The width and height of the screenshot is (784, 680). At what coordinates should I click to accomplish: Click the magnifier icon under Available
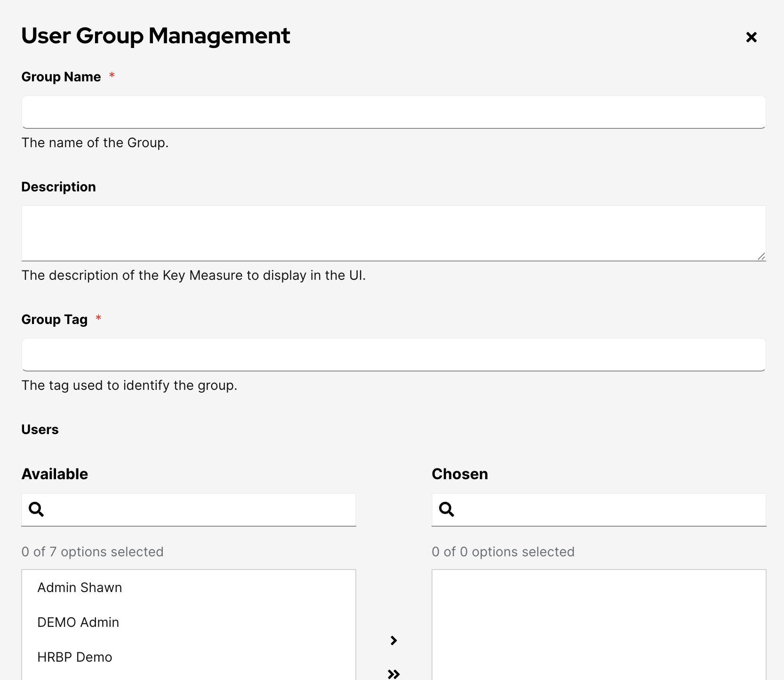36,509
